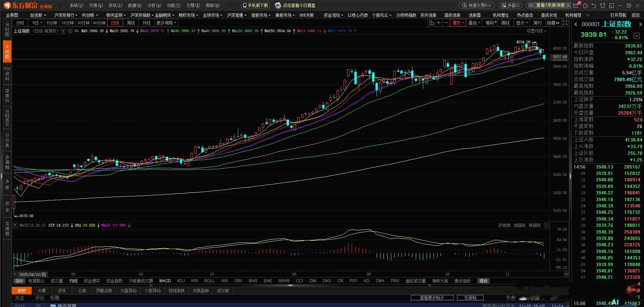Switch chart period to 15分钟
644x307 pixels.
pyautogui.click(x=67, y=23)
